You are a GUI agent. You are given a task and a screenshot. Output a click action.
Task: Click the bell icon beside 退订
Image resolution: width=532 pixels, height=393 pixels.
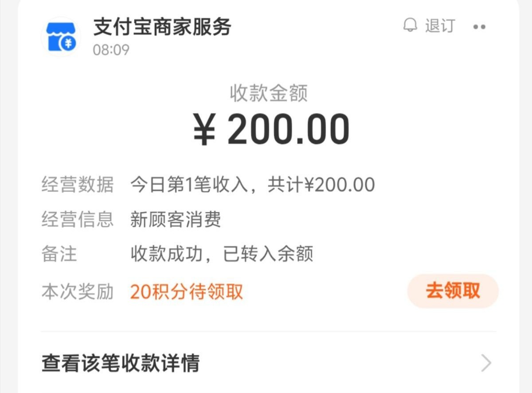pos(410,25)
